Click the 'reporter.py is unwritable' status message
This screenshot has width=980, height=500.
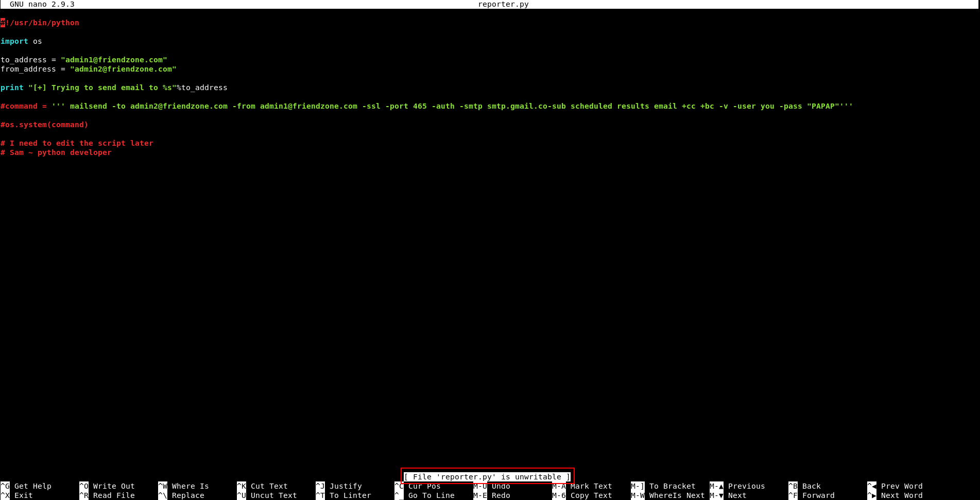[x=487, y=477]
